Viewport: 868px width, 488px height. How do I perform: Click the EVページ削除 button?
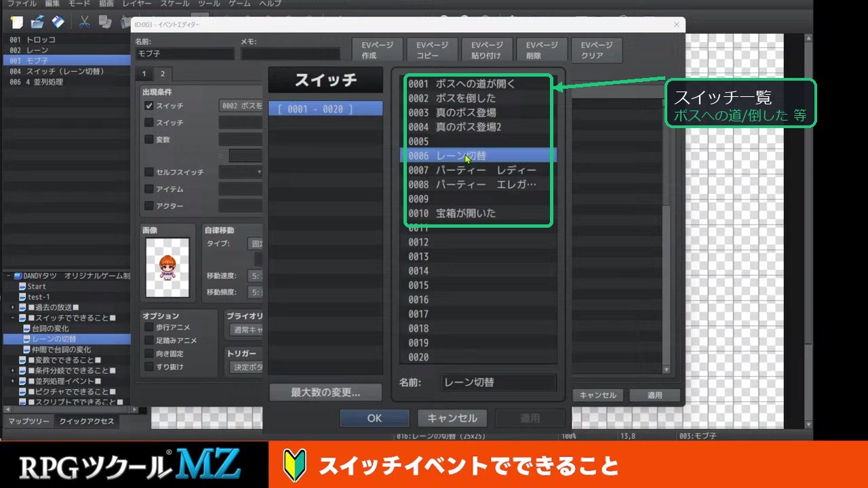click(x=542, y=50)
